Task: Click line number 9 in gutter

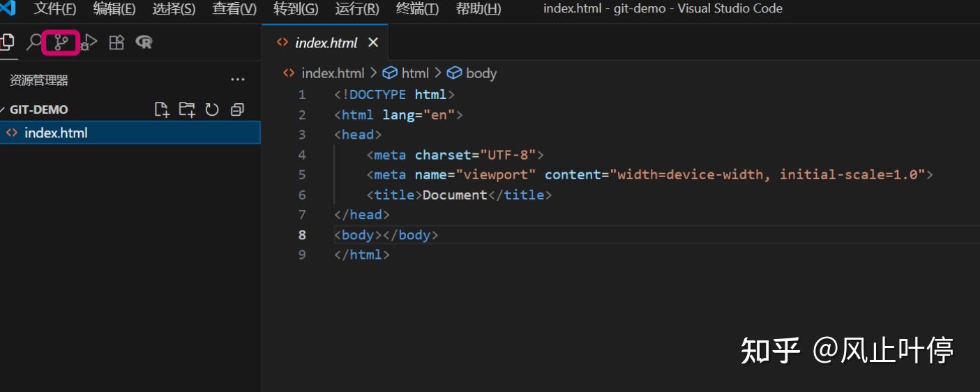Action: click(302, 255)
